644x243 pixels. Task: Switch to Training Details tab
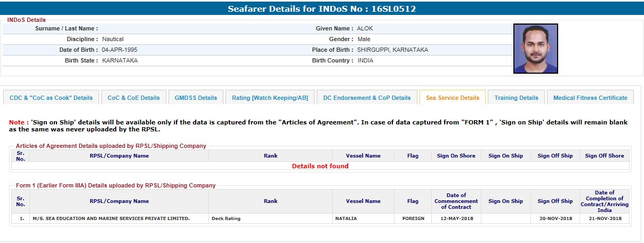coord(516,98)
